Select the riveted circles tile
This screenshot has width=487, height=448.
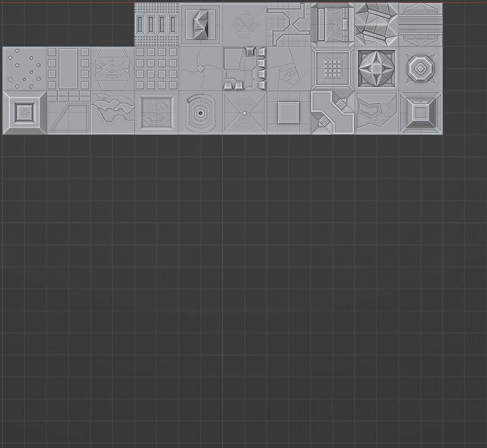(x=24, y=68)
